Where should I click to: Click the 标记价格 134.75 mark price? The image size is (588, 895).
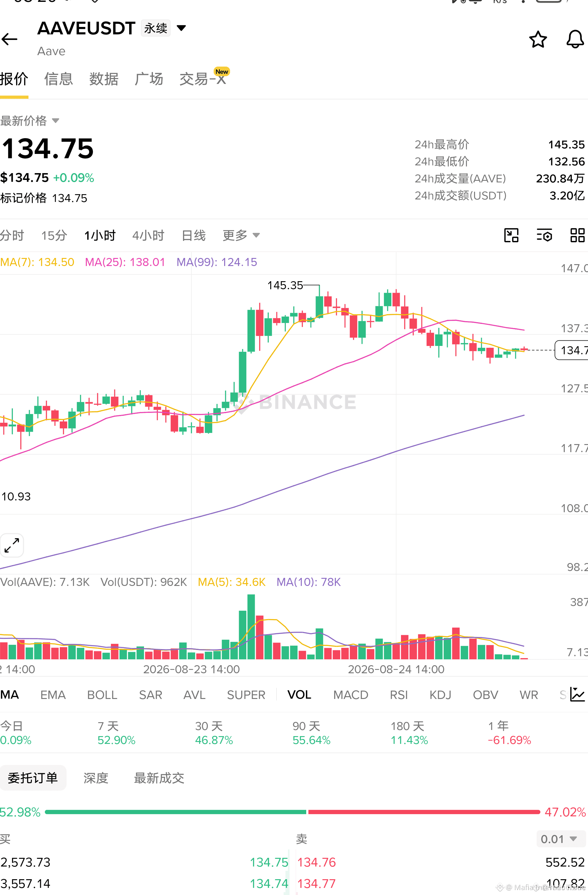tap(44, 198)
